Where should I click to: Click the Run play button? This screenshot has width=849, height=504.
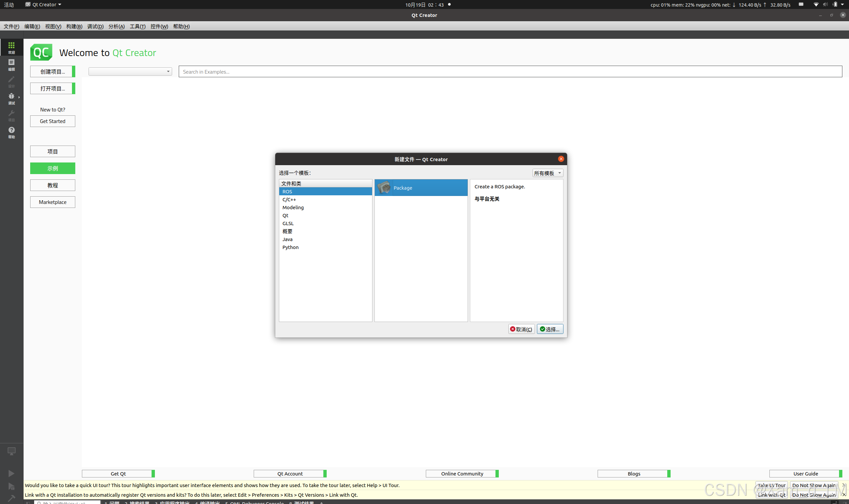[11, 473]
